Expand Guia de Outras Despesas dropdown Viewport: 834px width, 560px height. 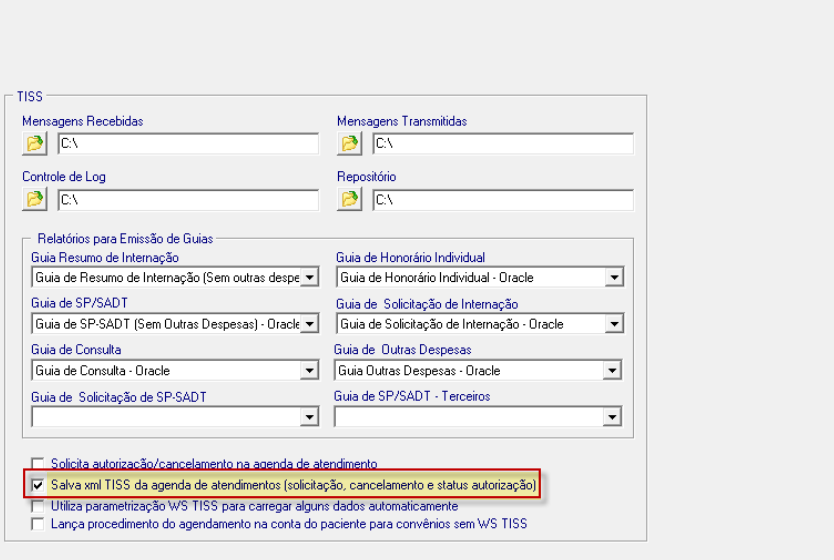coord(612,371)
